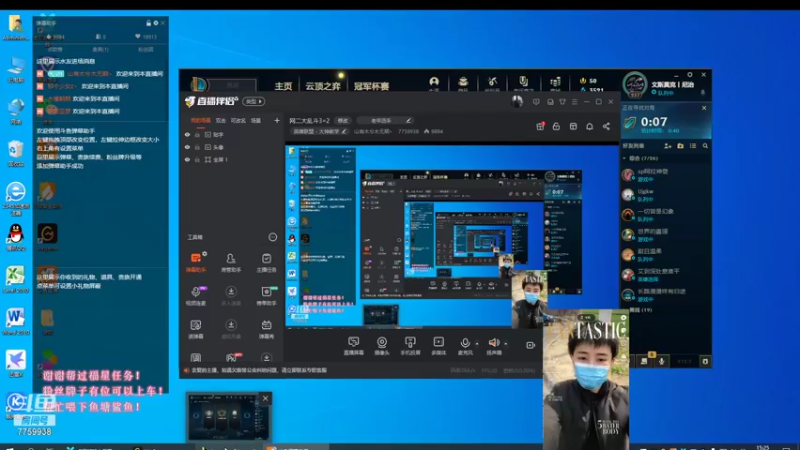The height and width of the screenshot is (450, 800).
Task: Open the chat icon at friends panel bottom
Action: pyautogui.click(x=644, y=361)
